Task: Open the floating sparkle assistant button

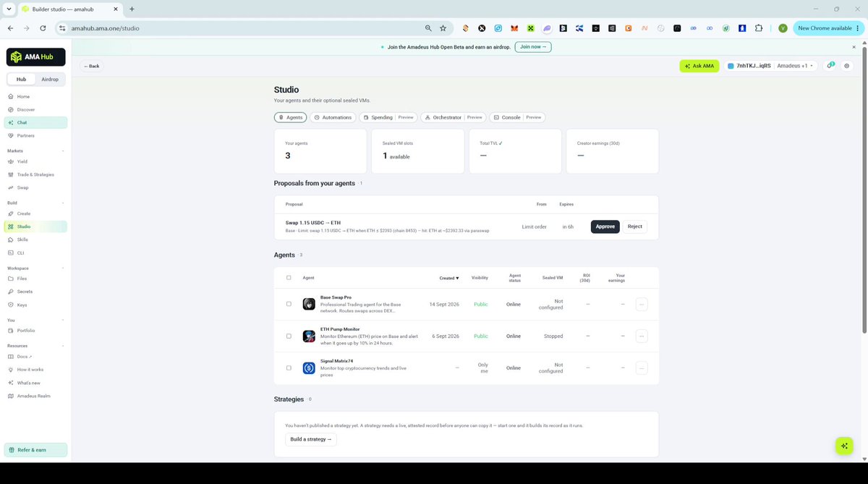Action: coord(844,446)
